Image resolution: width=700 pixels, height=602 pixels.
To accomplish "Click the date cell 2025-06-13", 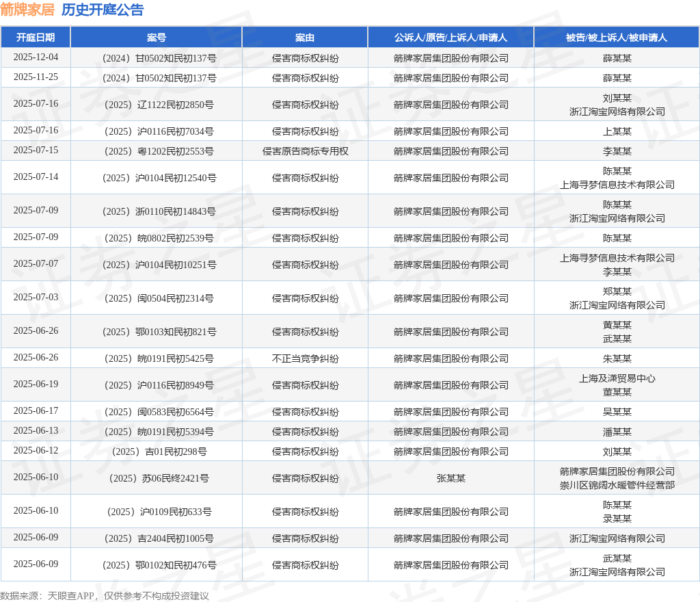I will point(36,430).
